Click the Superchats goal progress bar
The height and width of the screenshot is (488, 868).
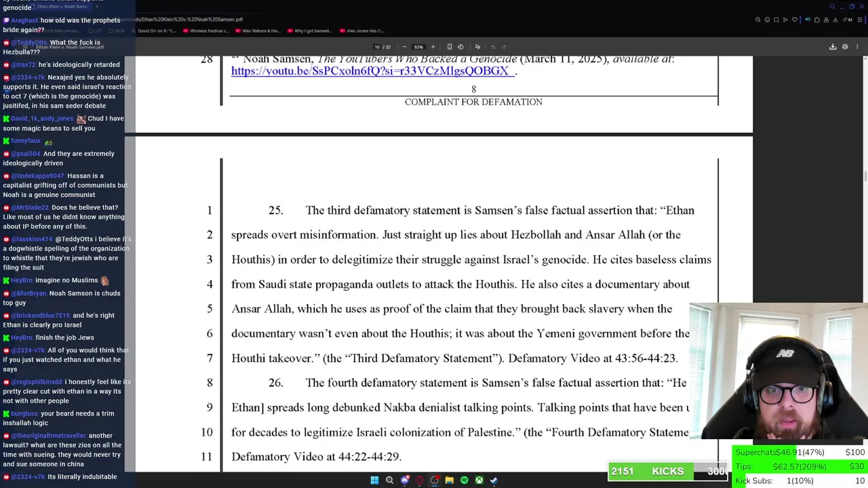coord(800,452)
